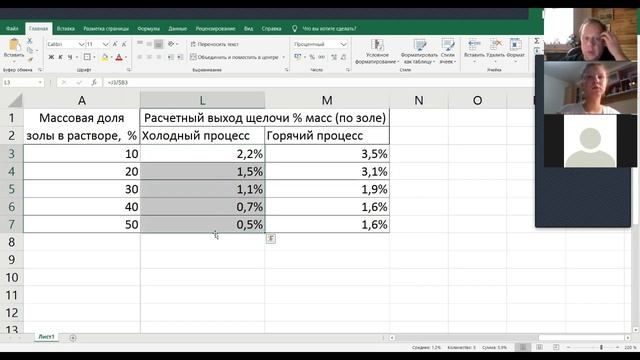Toggle align text left
640x360 pixels.
click(140, 57)
